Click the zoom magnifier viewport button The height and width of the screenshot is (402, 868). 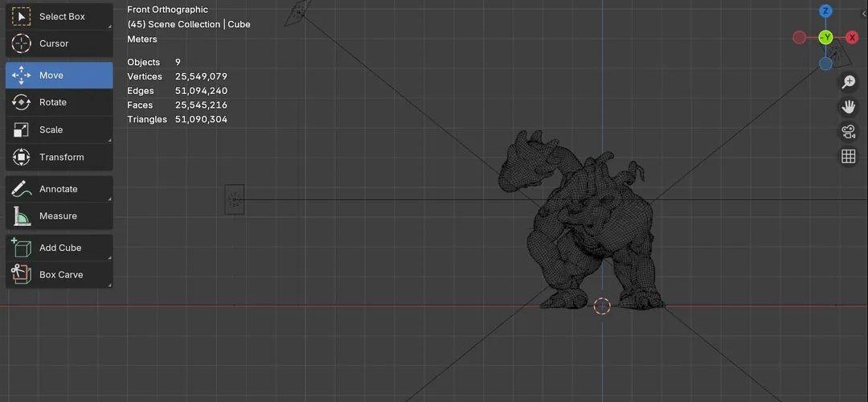click(848, 82)
